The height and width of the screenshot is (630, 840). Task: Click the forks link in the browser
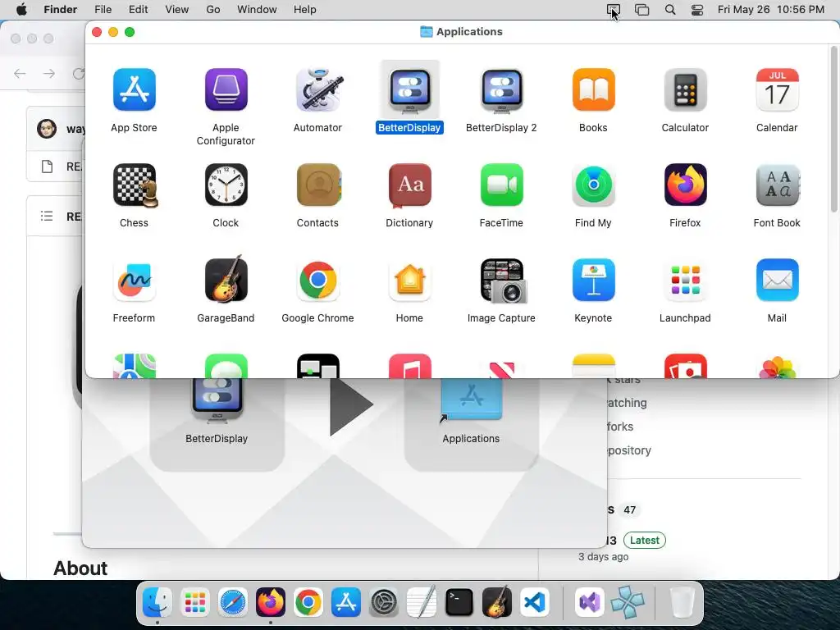click(x=620, y=427)
